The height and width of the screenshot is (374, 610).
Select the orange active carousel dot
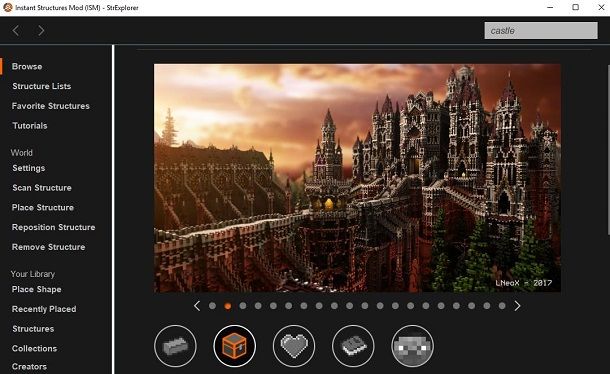(228, 306)
